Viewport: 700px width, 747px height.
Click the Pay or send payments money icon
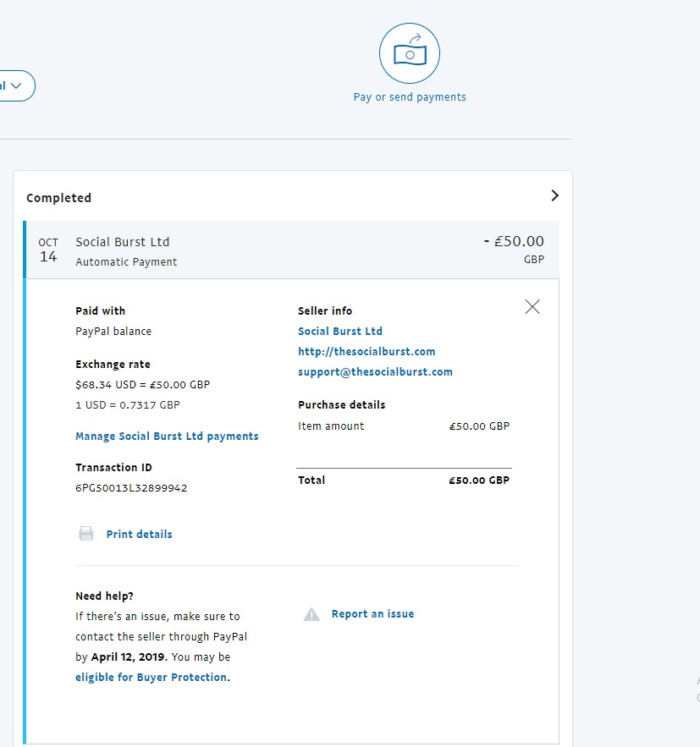410,53
